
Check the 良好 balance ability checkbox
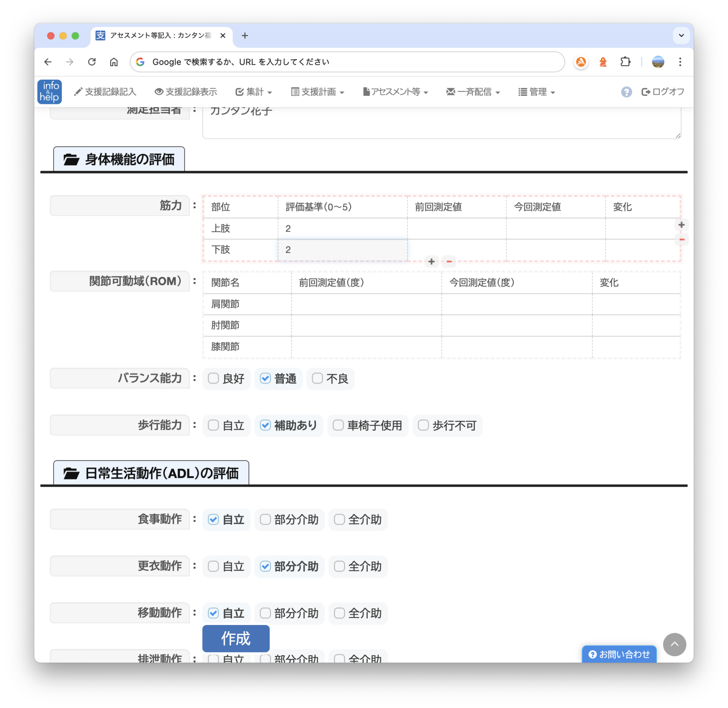click(214, 379)
